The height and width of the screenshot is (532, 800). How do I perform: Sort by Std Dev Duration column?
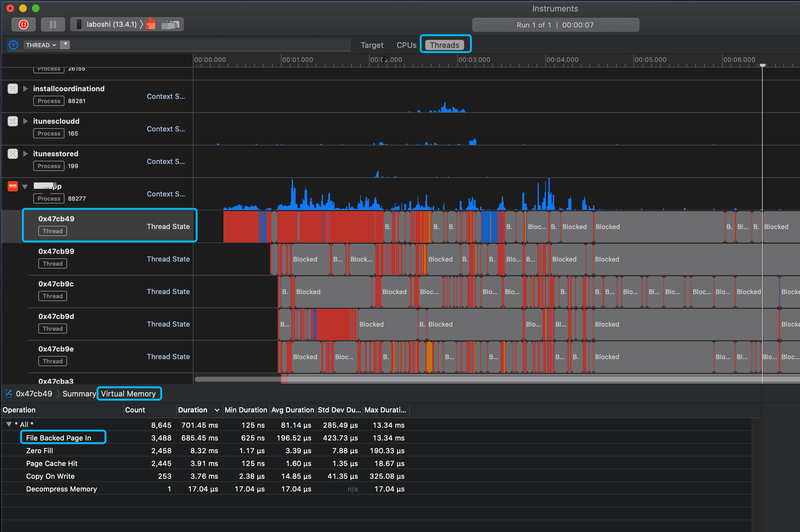click(339, 410)
